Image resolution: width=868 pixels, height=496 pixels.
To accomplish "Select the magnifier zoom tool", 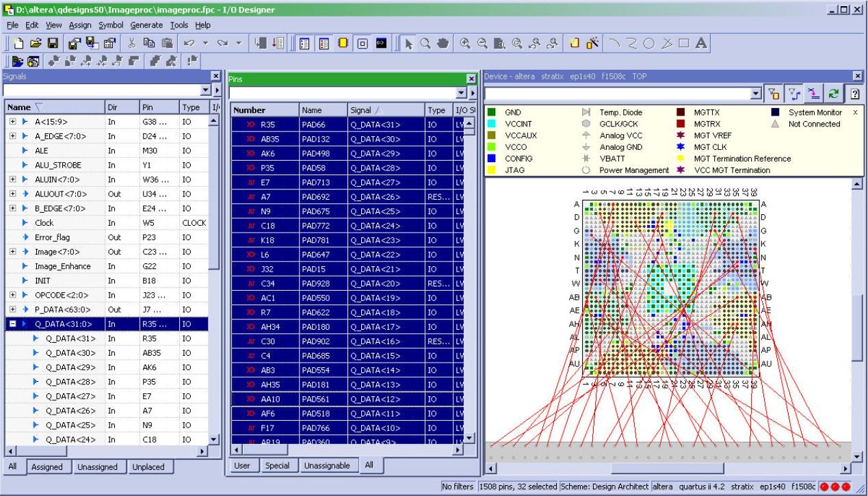I will [x=425, y=43].
